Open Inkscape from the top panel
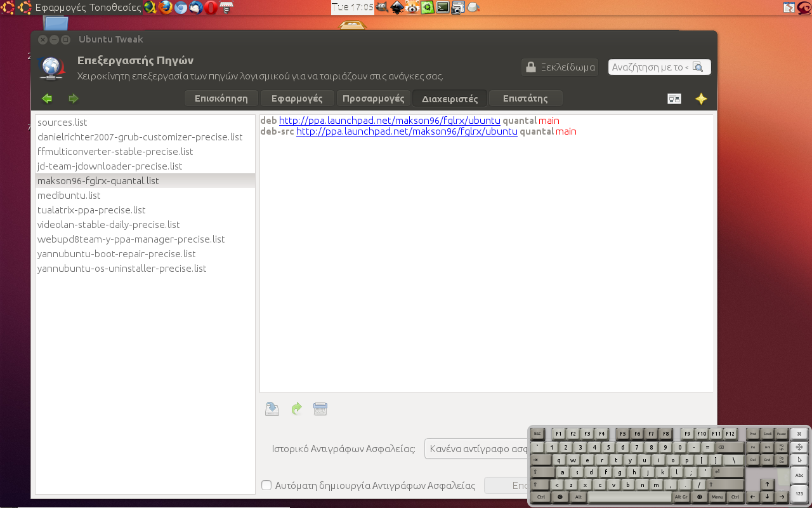This screenshot has width=812, height=508. 397,8
